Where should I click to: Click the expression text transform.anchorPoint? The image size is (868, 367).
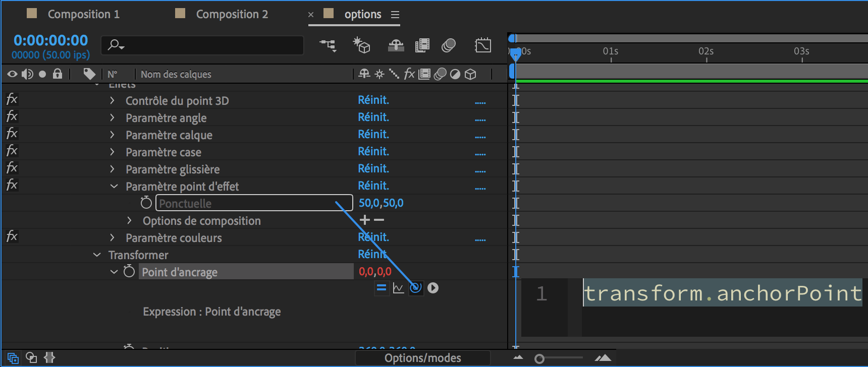[x=723, y=293]
